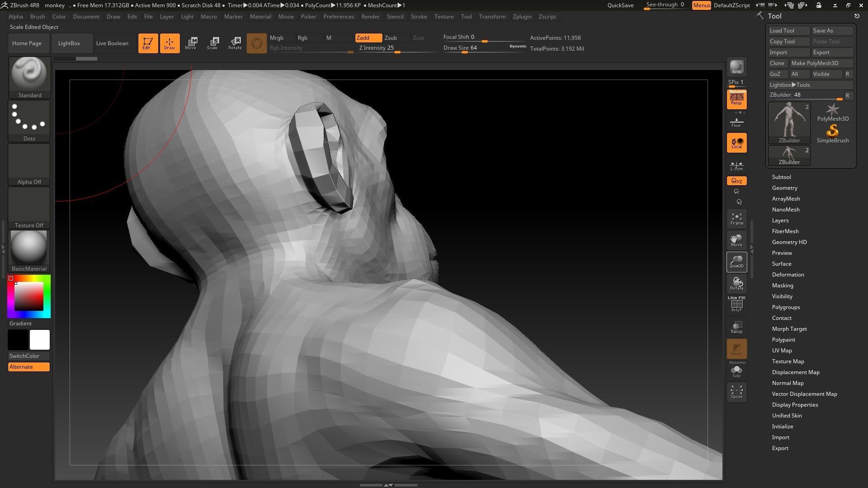Click Make PolyMesh3D button
Screen dimensions: 868x488
pos(821,63)
